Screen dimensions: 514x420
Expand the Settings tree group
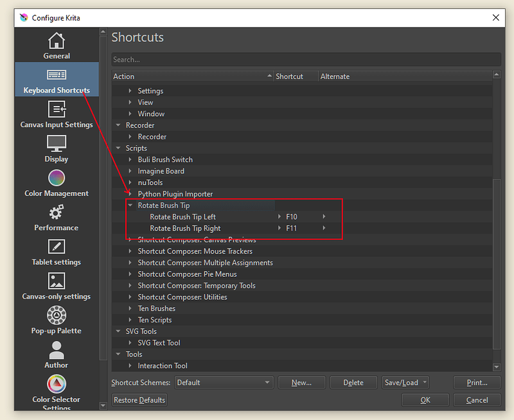(x=130, y=91)
